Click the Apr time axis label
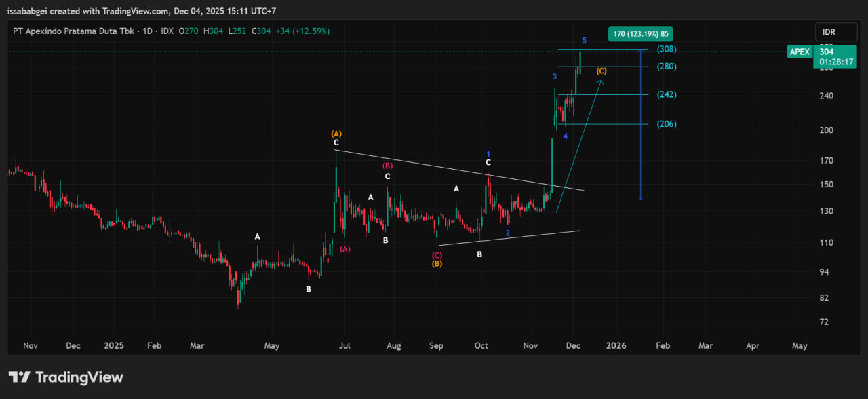The image size is (868, 399). [x=753, y=345]
